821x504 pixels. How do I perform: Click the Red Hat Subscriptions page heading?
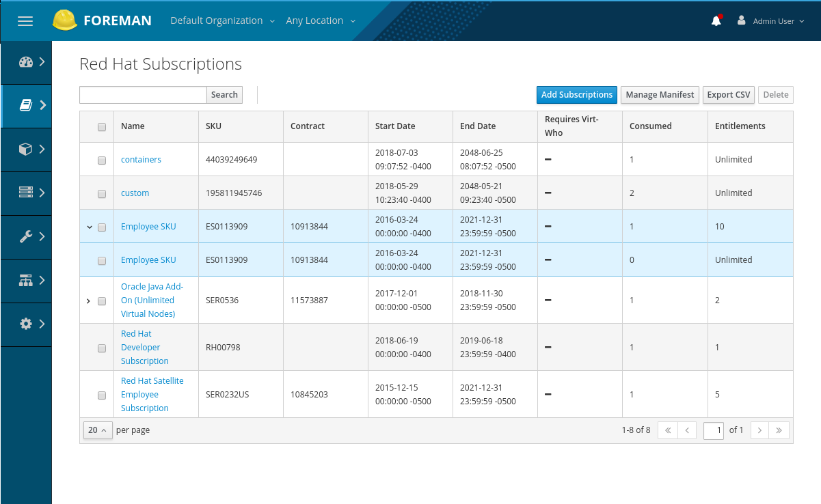coord(161,64)
